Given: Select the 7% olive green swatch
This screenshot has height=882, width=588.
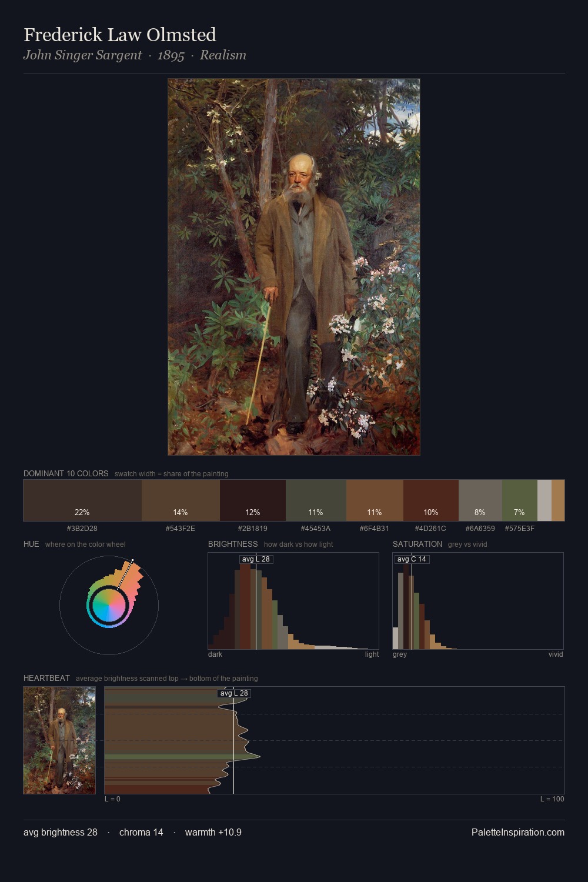Looking at the screenshot, I should 520,500.
